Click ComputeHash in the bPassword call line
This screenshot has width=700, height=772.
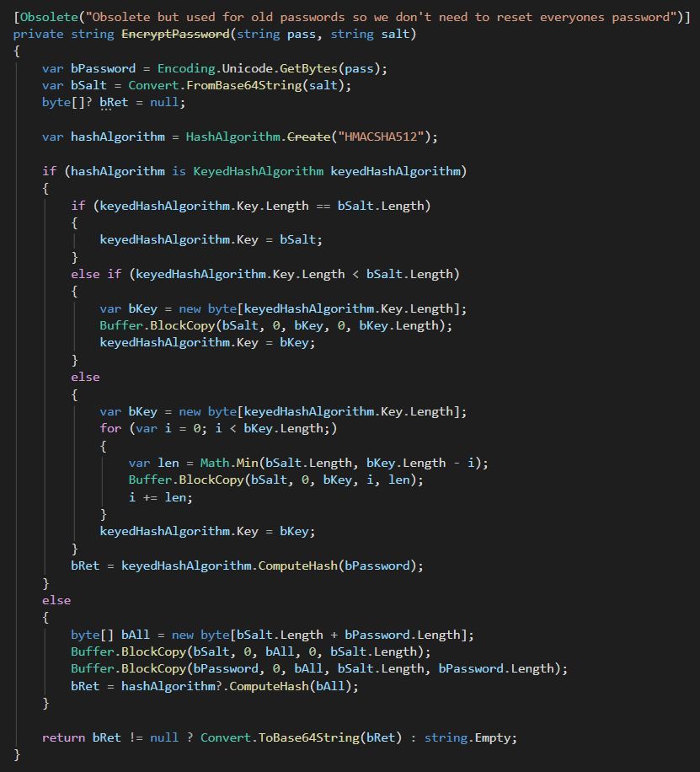(298, 566)
